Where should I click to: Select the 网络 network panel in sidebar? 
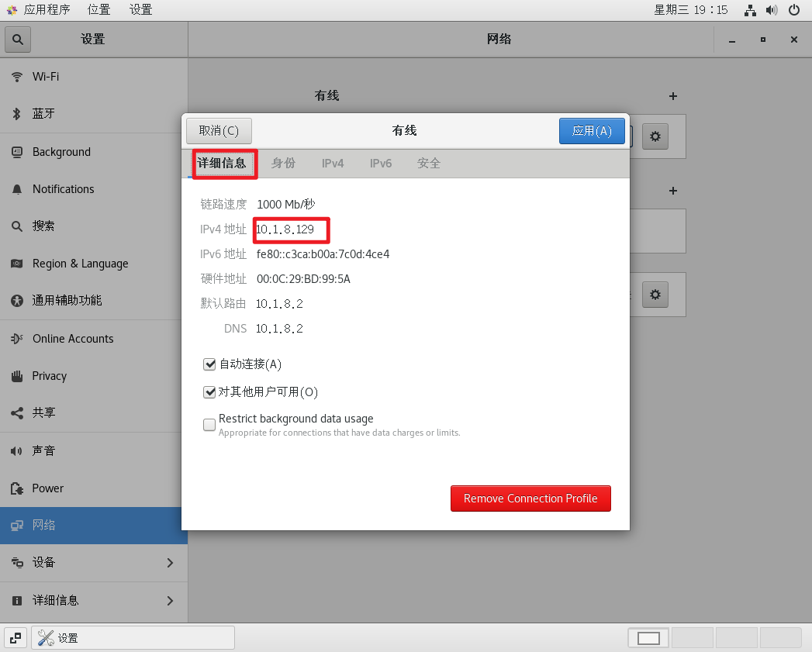tap(94, 525)
